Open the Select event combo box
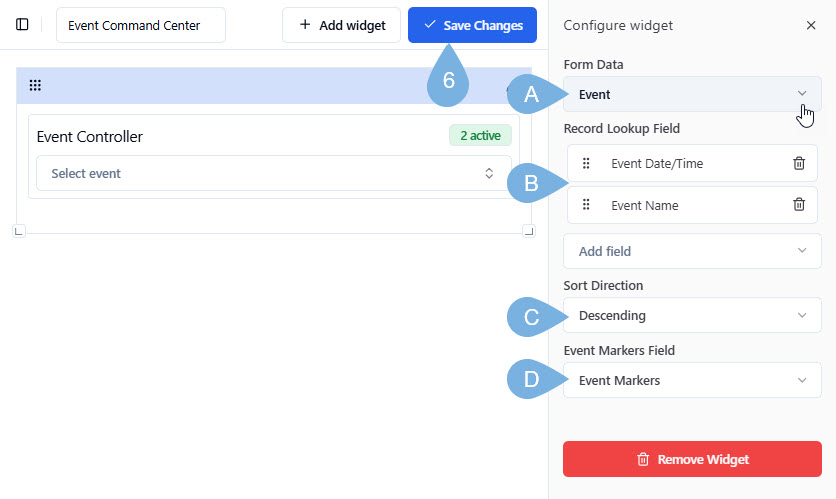 [x=273, y=173]
